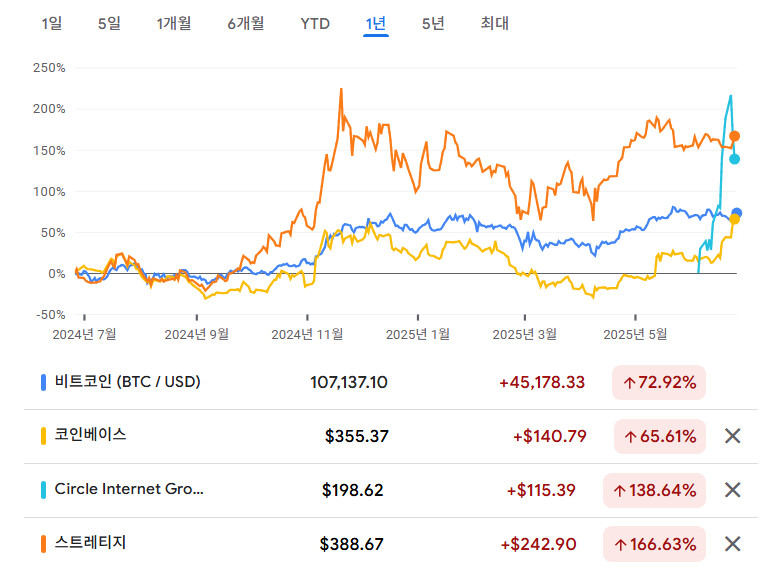Click the yellow 코인베이스 color swatch
The height and width of the screenshot is (569, 783).
pos(44,436)
